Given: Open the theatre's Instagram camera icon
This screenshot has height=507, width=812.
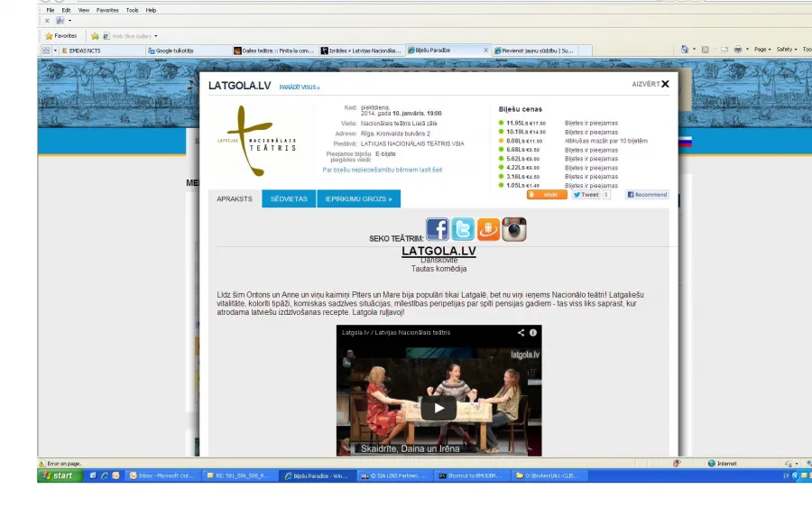Looking at the screenshot, I should coord(513,229).
